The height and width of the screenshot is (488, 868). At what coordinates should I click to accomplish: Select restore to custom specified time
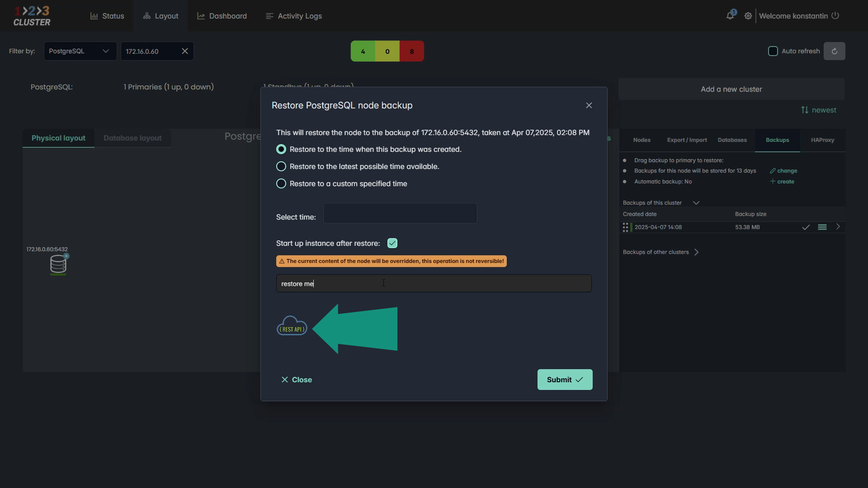(281, 183)
